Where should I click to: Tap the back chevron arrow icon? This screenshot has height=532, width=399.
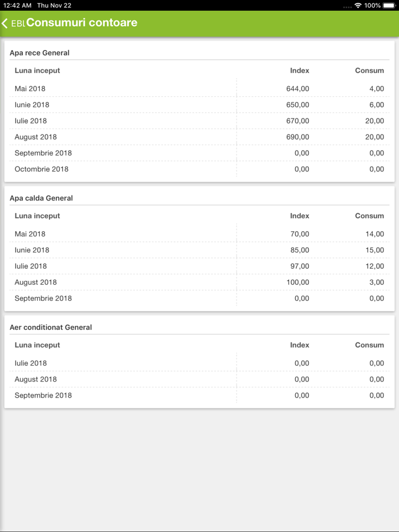tap(5, 23)
